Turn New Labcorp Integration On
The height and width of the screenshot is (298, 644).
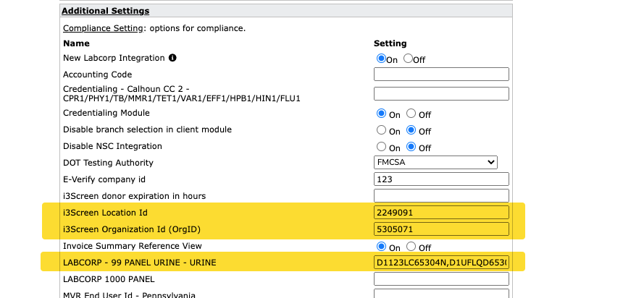click(381, 58)
